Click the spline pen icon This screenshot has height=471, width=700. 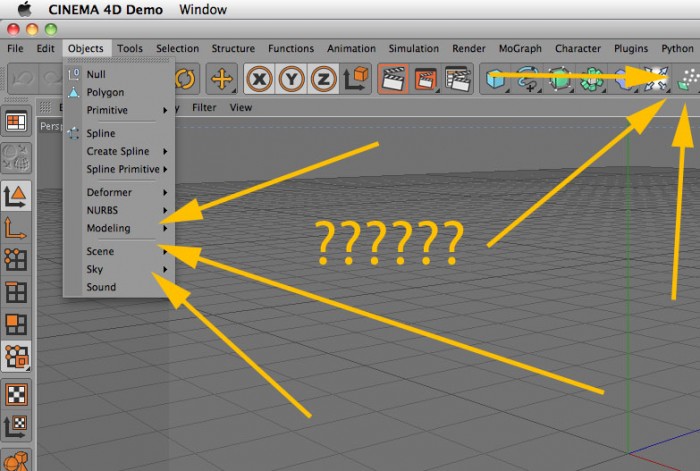pos(528,79)
